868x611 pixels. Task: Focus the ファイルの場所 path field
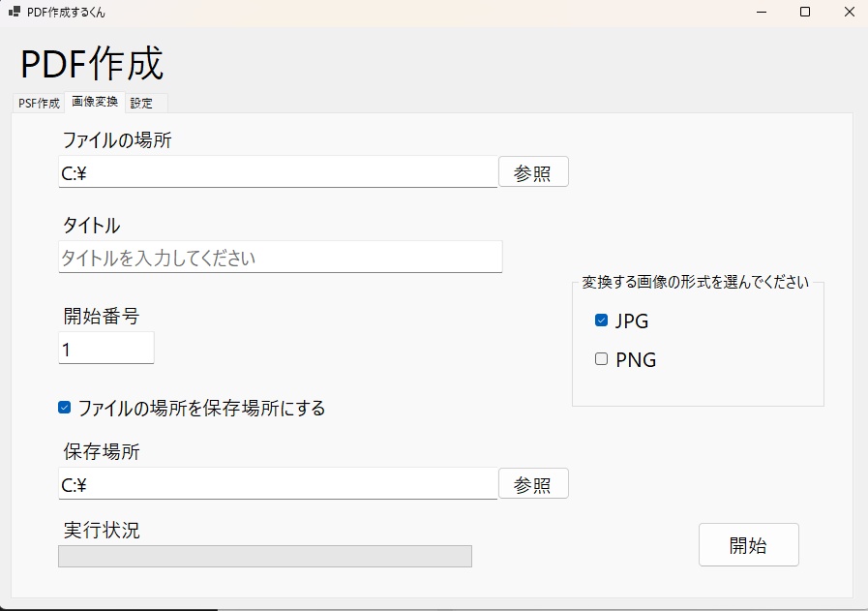[x=278, y=172]
